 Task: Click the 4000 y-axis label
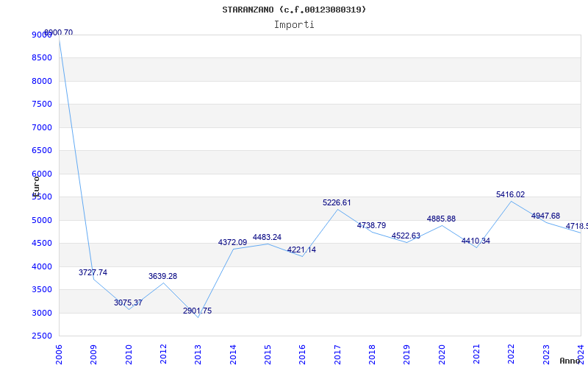[x=42, y=266]
